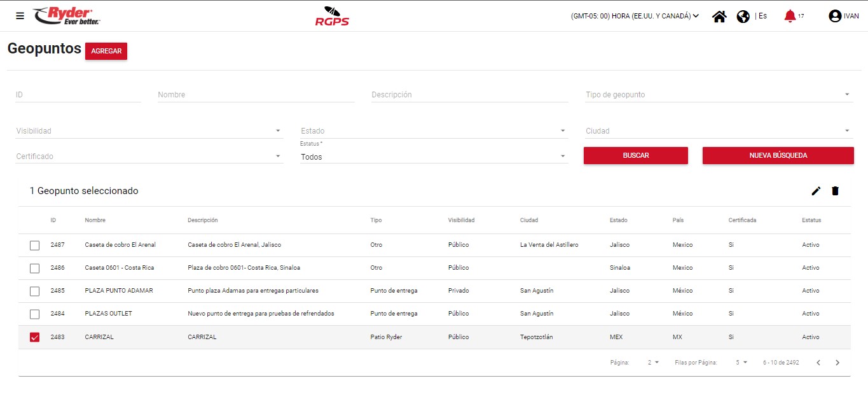868x418 pixels.
Task: Open the timezone selector dropdown
Action: 635,17
